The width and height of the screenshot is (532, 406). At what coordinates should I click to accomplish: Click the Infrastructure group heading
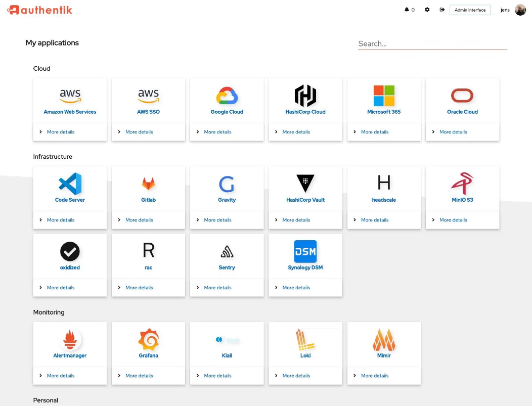tap(53, 157)
